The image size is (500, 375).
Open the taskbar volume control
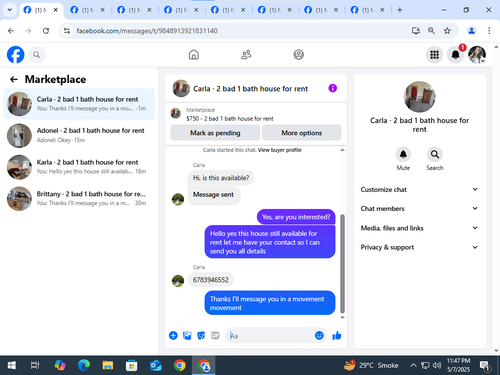point(437,365)
